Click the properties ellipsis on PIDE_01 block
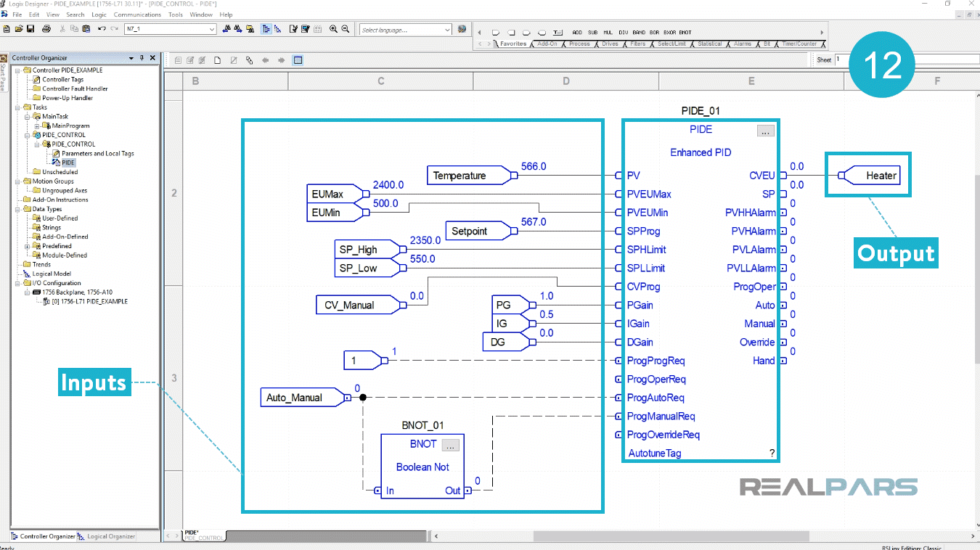Screen dimensions: 980x550 point(766,130)
